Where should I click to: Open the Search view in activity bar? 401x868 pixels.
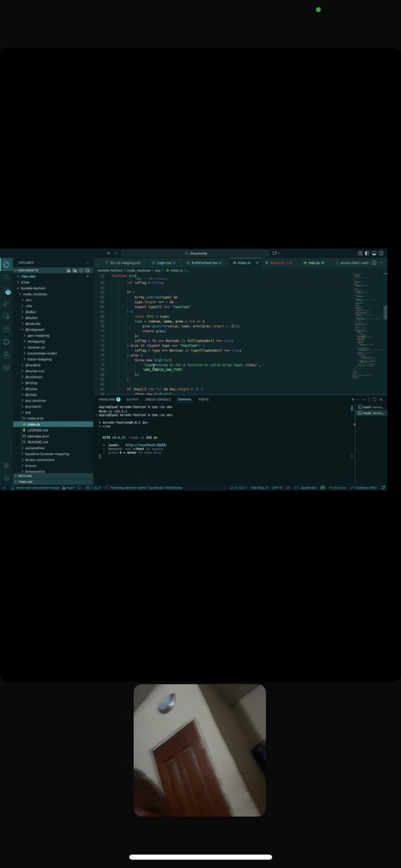[x=7, y=277]
